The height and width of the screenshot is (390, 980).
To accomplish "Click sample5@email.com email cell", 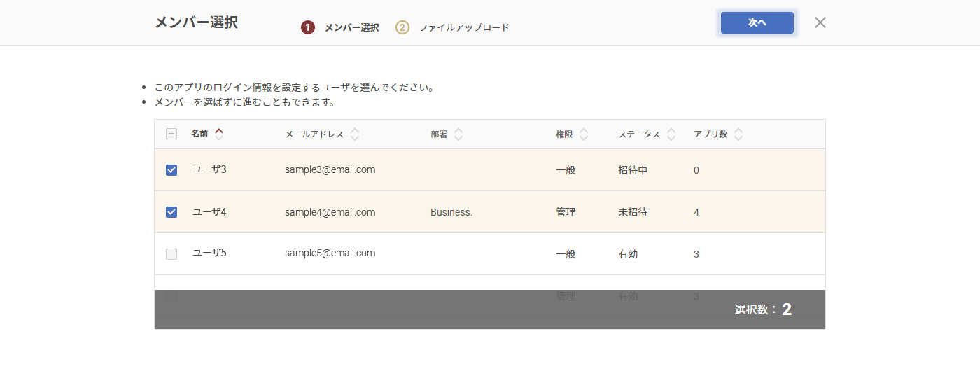I will (x=330, y=253).
